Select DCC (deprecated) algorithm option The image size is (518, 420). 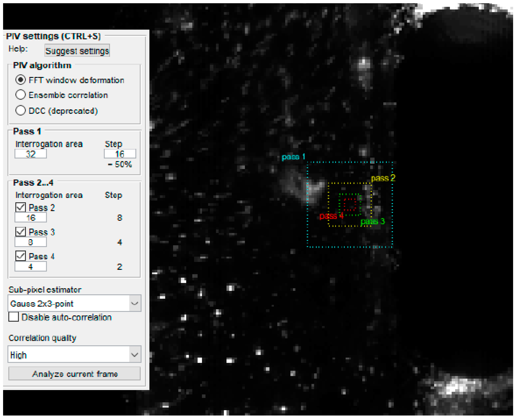(21, 110)
